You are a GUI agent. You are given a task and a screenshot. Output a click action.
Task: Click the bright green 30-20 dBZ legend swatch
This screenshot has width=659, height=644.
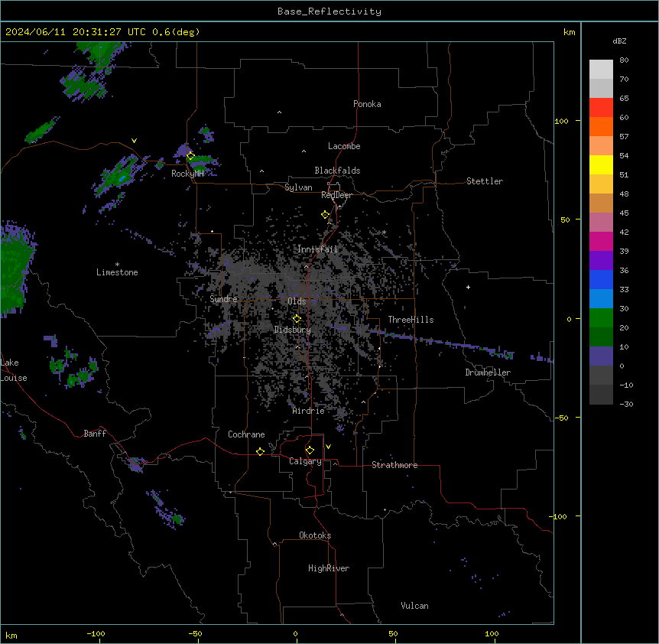[601, 318]
